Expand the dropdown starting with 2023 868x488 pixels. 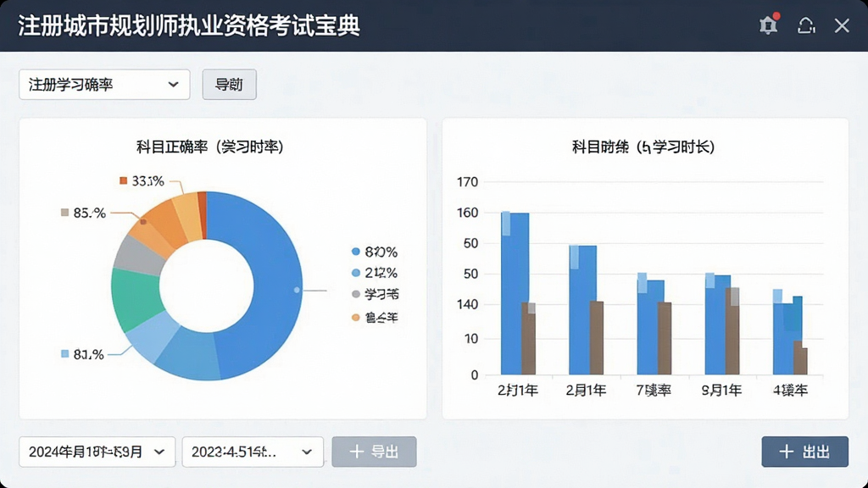tap(253, 452)
